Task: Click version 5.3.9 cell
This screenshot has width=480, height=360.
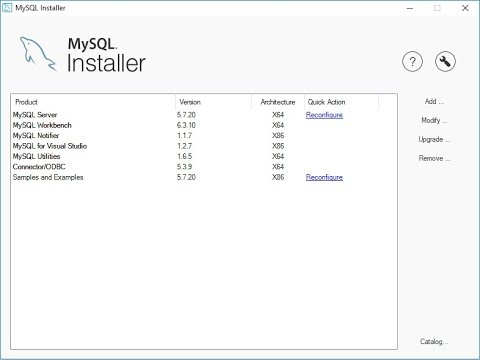Action: pos(184,167)
